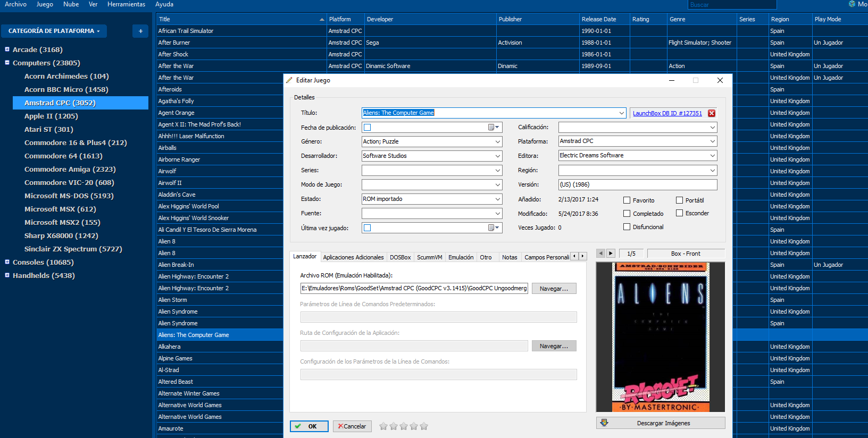Select Commodore 64 in the platform list

(63, 156)
